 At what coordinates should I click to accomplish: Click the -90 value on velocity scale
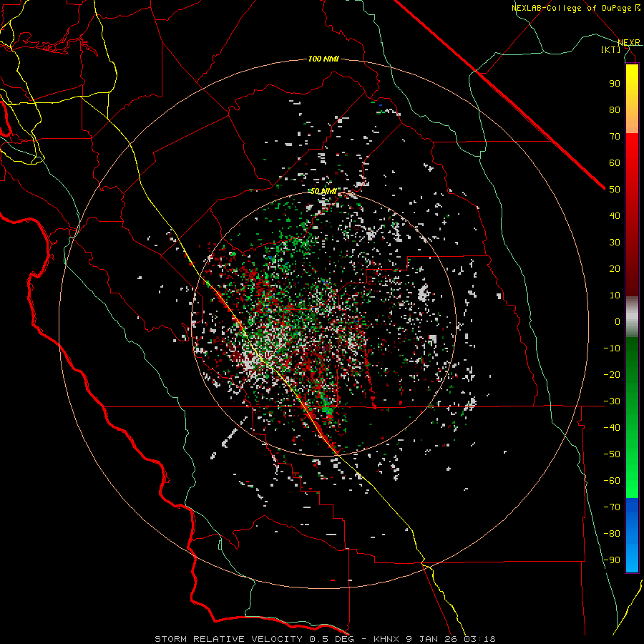click(612, 560)
